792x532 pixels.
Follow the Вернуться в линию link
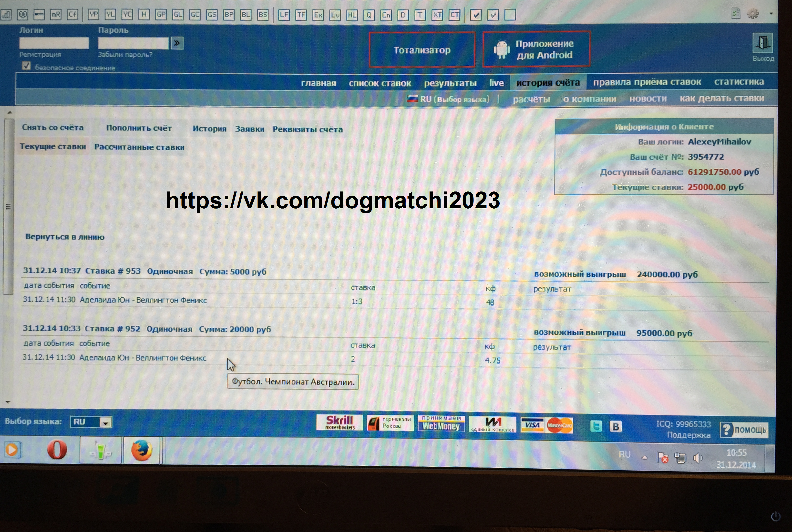tap(65, 237)
